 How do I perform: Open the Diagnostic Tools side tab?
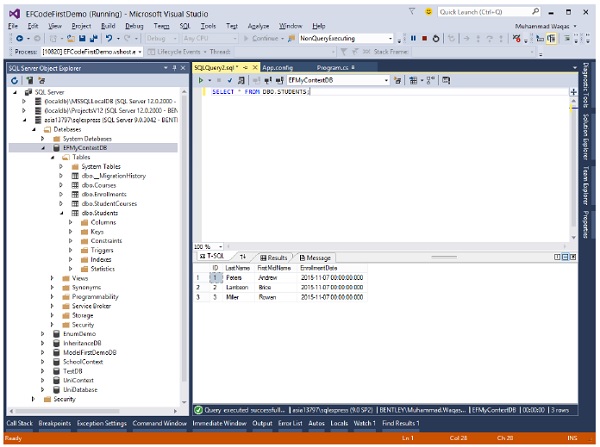pos(585,85)
